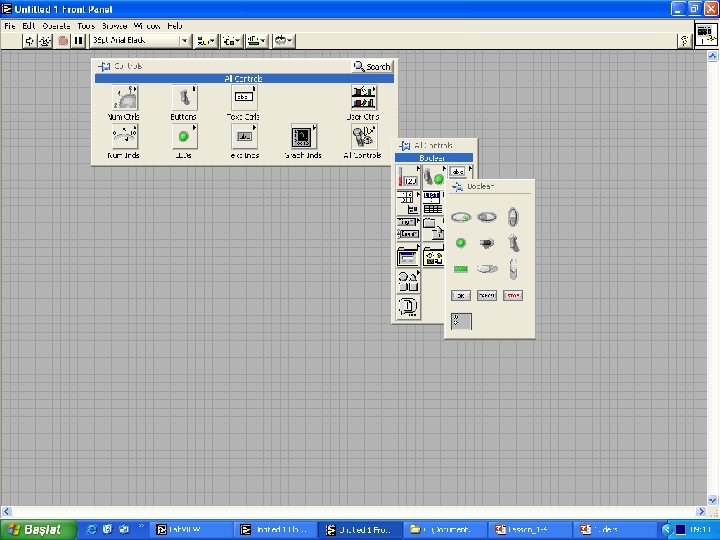Open the Text Inds palette
This screenshot has width=720, height=540.
point(244,136)
